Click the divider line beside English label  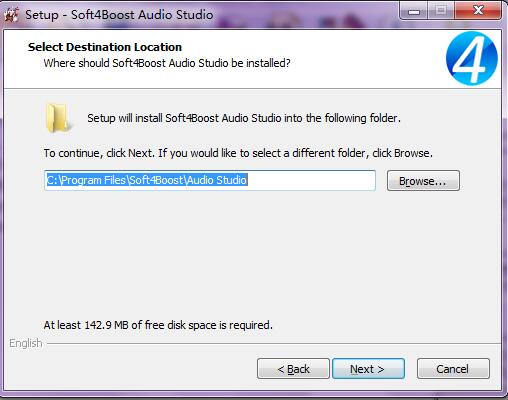[x=274, y=343]
